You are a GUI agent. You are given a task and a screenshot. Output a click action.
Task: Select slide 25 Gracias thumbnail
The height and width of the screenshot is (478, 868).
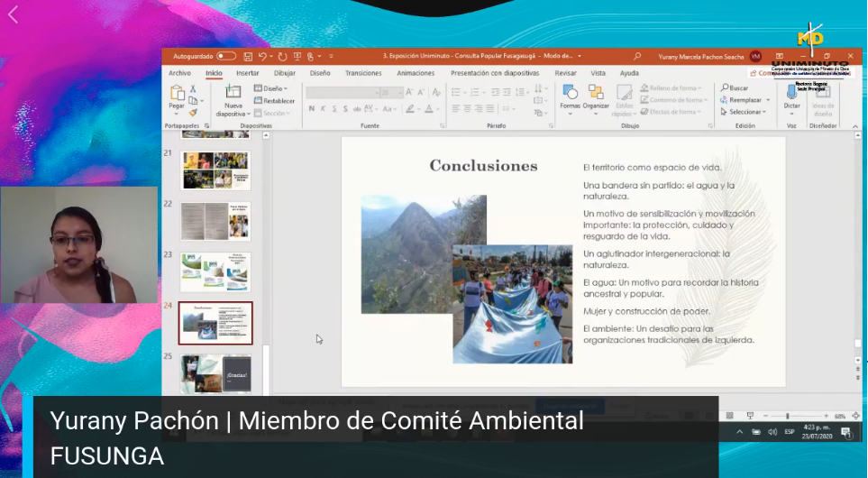point(215,374)
